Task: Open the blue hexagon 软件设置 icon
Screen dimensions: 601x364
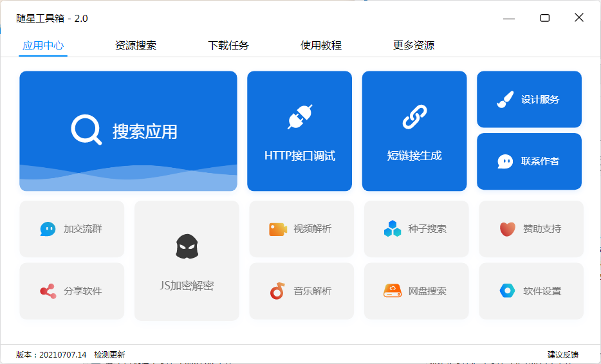Action: pos(507,291)
